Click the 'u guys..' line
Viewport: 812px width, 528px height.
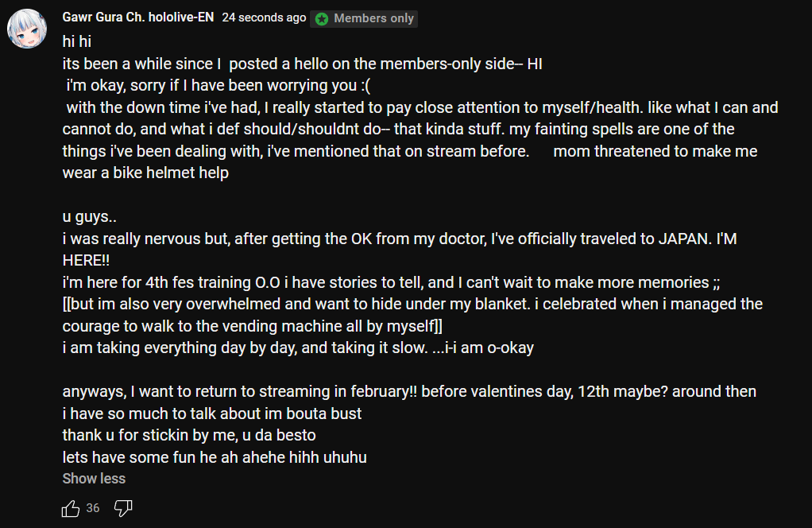[89, 216]
